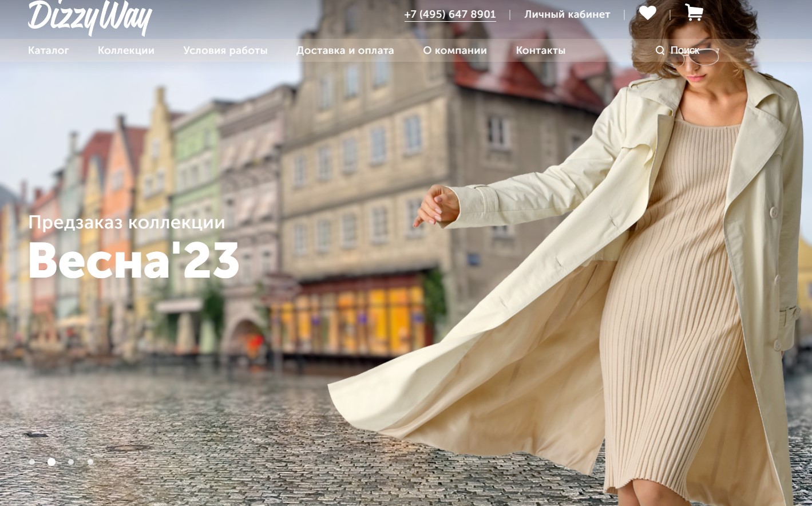The width and height of the screenshot is (812, 506).
Task: Click the Весна'23 banner headline
Action: 133,260
